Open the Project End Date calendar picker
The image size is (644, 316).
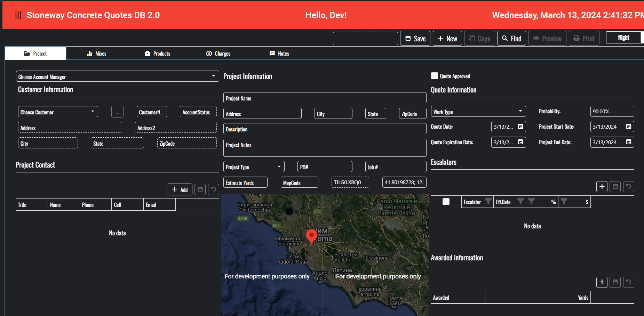[628, 142]
